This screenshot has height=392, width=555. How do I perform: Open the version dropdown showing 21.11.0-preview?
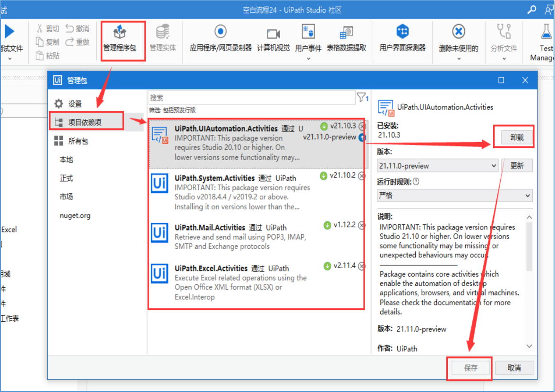pyautogui.click(x=438, y=166)
